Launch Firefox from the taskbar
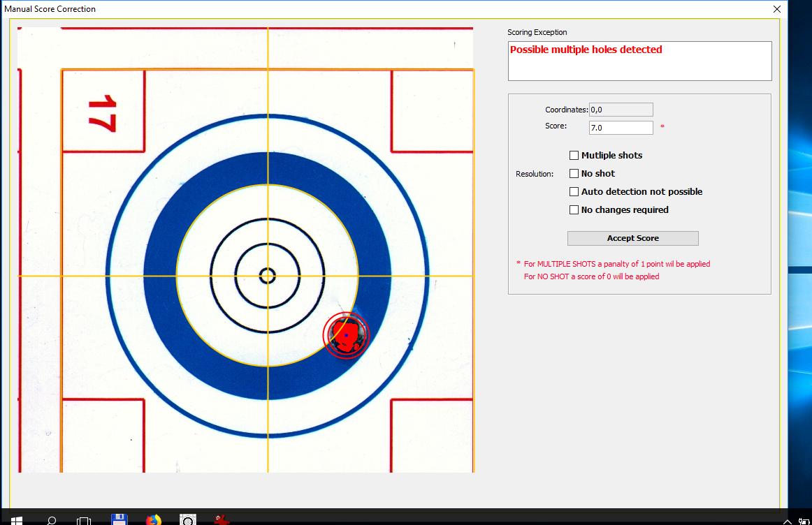The height and width of the screenshot is (525, 812). 153,519
